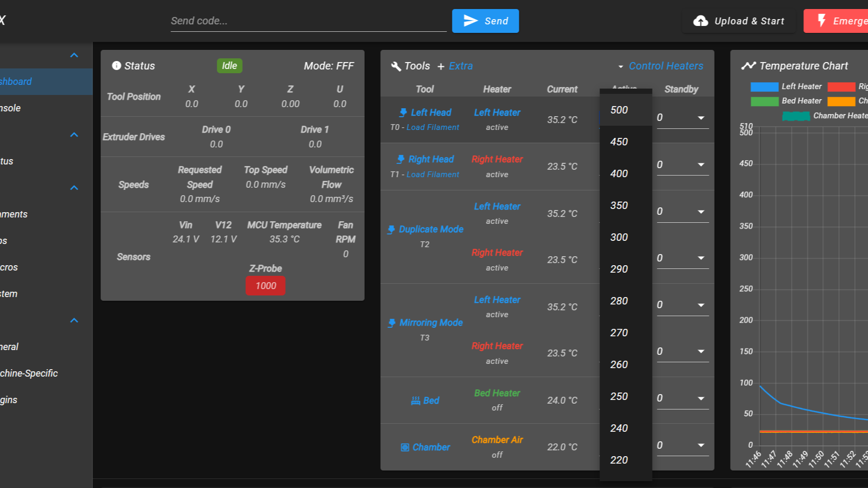Viewport: 868px width, 488px height.
Task: Click Bed Heater link
Action: (497, 393)
